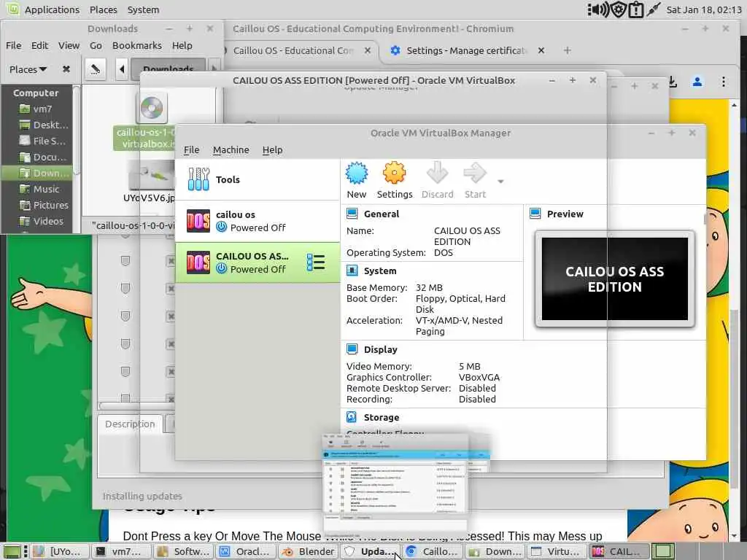Select the 'cailou os' virtual machine entry
Screen dimensions: 747x560
click(258, 222)
